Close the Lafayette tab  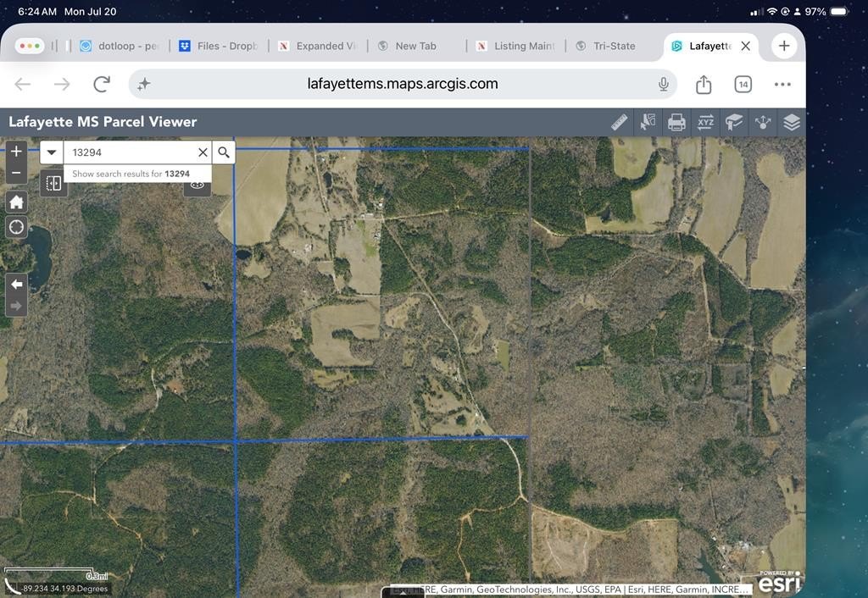746,46
